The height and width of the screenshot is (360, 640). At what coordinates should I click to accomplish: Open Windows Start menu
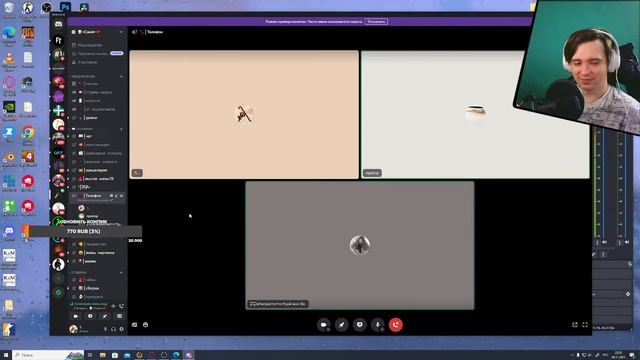click(x=6, y=355)
